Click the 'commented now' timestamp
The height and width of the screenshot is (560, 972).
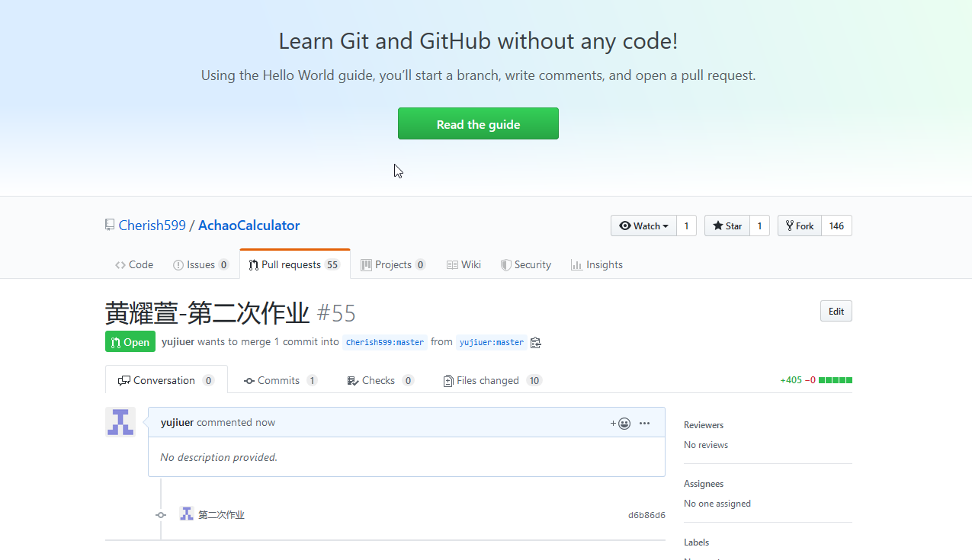click(x=236, y=422)
